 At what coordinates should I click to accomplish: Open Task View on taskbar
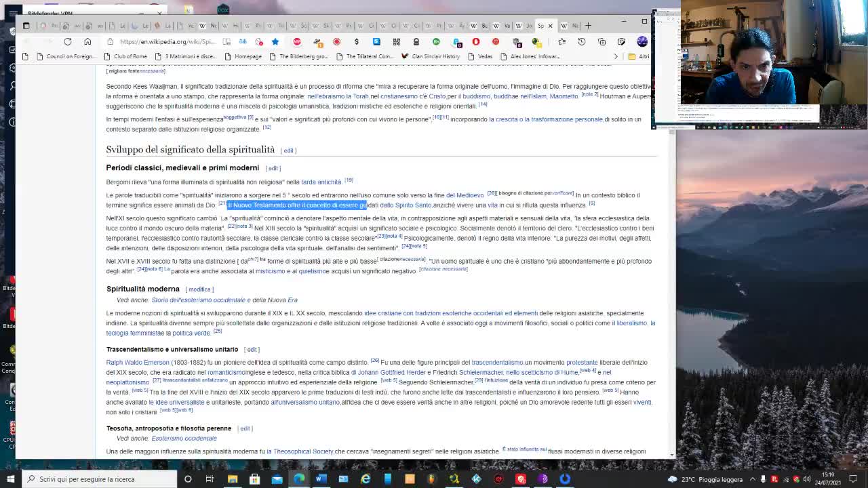point(210,479)
